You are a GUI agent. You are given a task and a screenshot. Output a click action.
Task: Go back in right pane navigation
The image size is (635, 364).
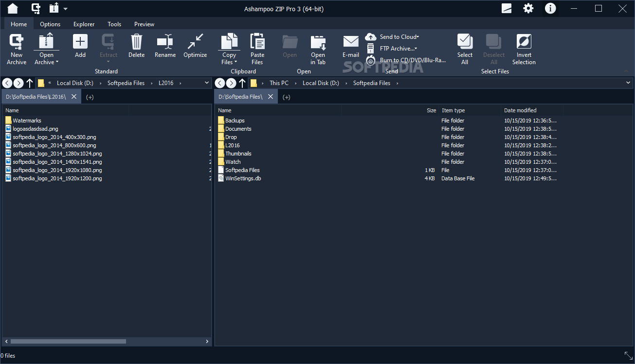point(220,83)
